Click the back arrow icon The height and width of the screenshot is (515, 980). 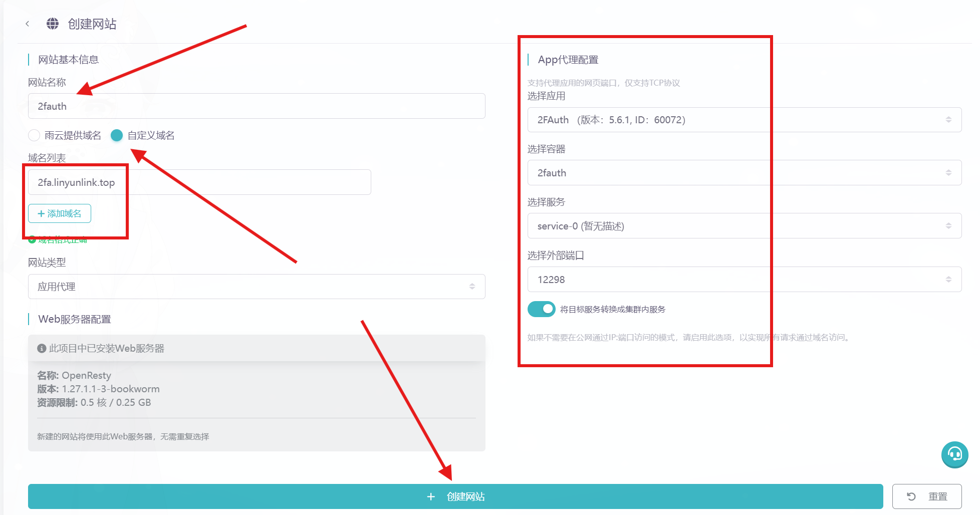coord(28,24)
